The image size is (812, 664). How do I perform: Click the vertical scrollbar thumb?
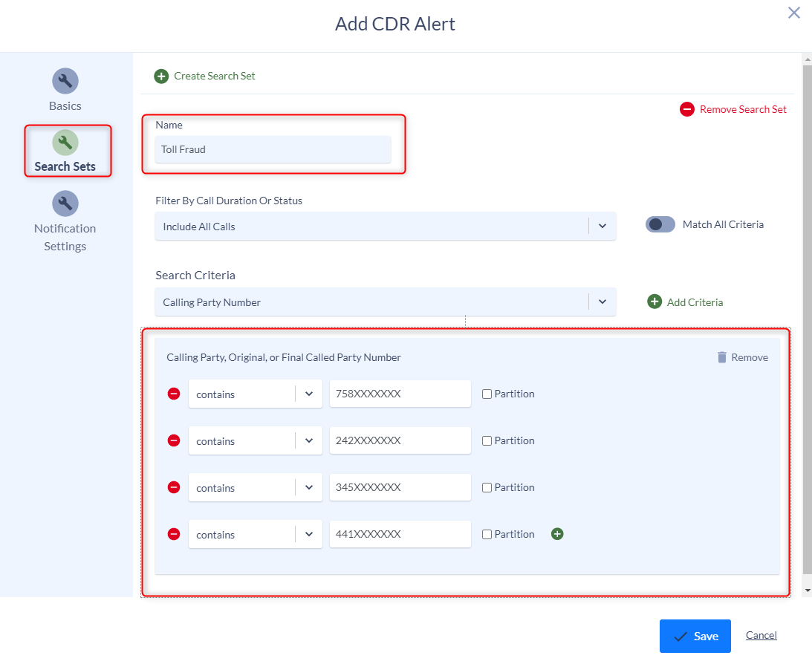click(807, 319)
